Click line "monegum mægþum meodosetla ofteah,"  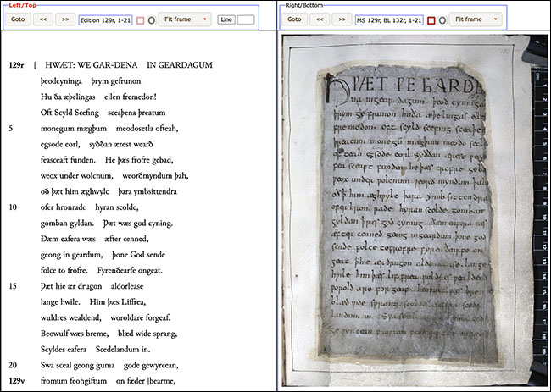click(109, 129)
